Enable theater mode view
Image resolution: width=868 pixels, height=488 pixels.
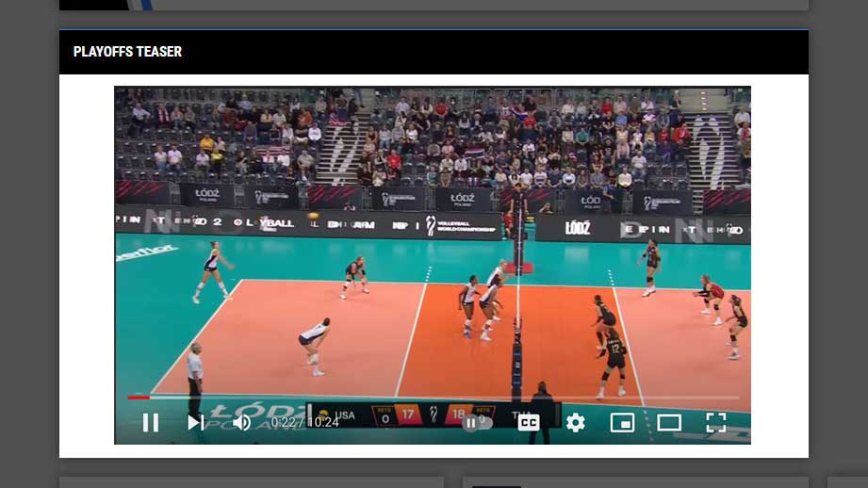[x=669, y=423]
